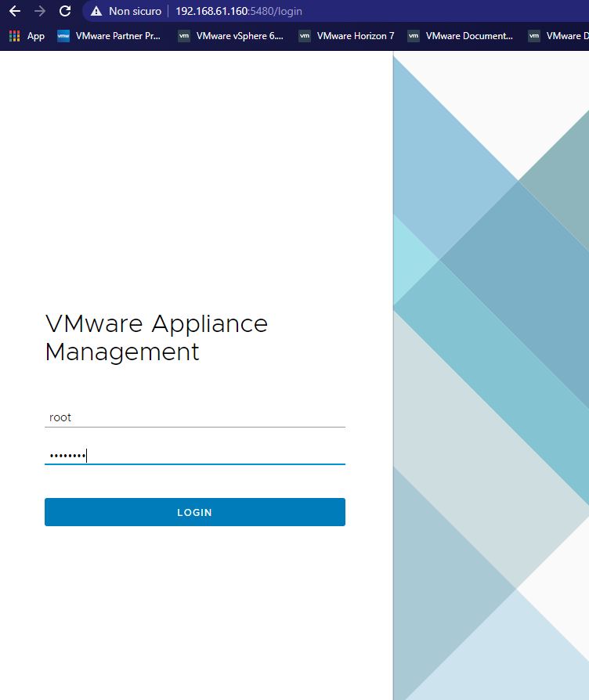Click the 'Non sicuro' warning triangle icon
Screen dimensions: 589x700
[96, 11]
